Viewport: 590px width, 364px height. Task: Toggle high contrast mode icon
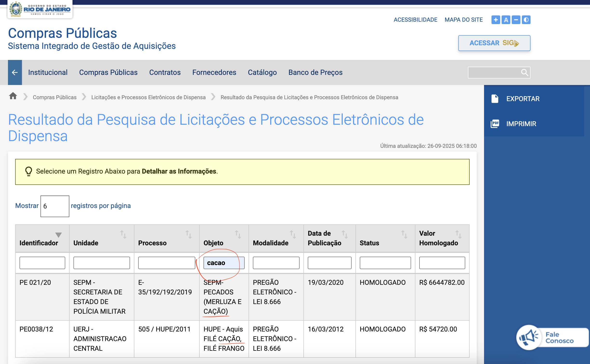(x=526, y=20)
